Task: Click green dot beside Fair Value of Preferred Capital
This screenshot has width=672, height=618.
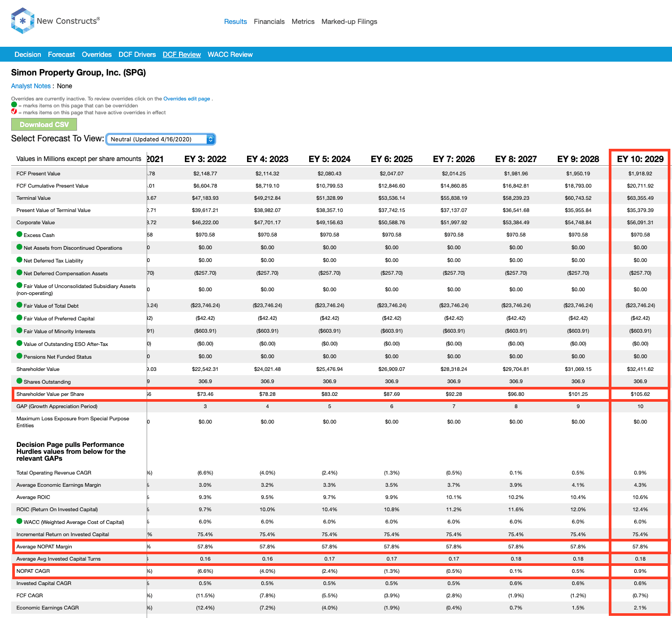Action: [x=19, y=318]
